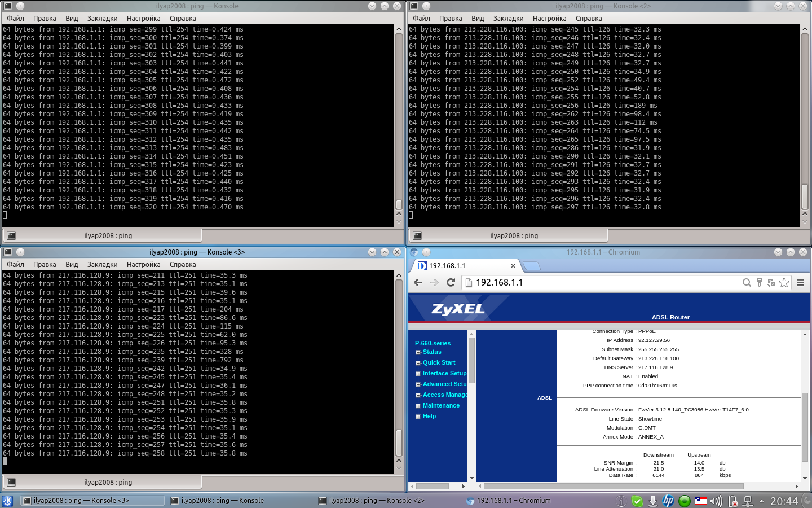Click the HP icon in system tray
The image size is (812, 508).
click(x=668, y=501)
